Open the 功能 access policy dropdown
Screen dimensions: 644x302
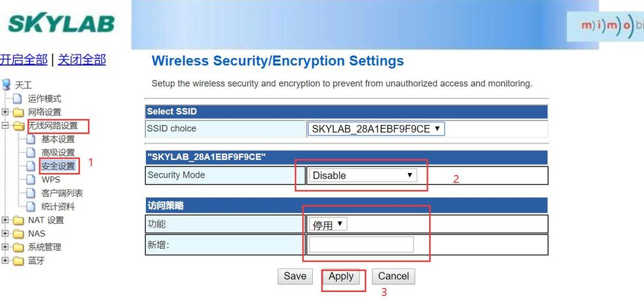pyautogui.click(x=328, y=224)
